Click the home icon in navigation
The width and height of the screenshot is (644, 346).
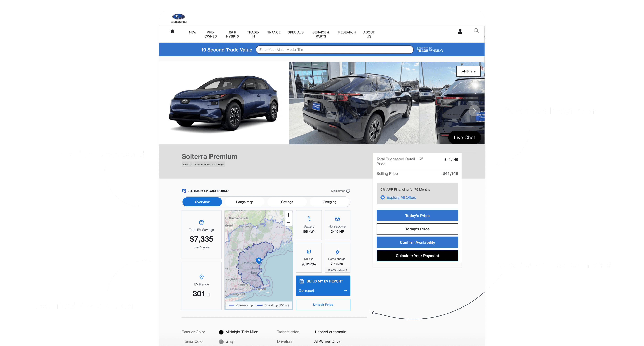coord(172,31)
